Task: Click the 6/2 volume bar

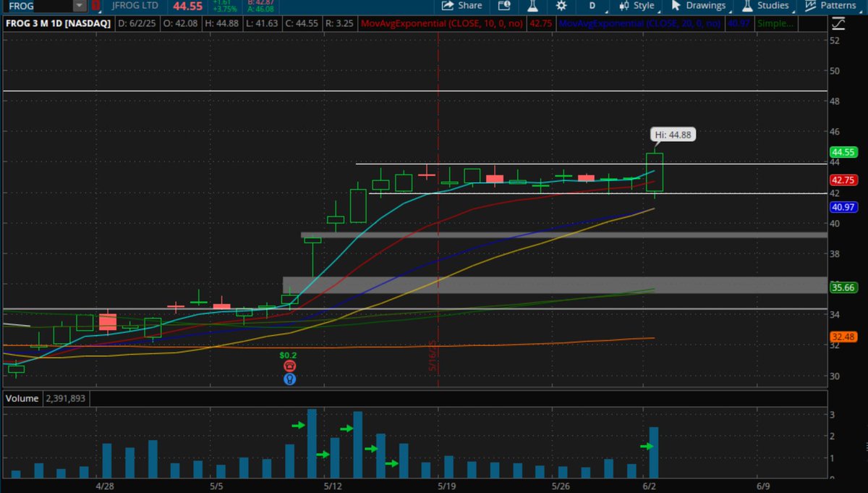Action: click(653, 452)
